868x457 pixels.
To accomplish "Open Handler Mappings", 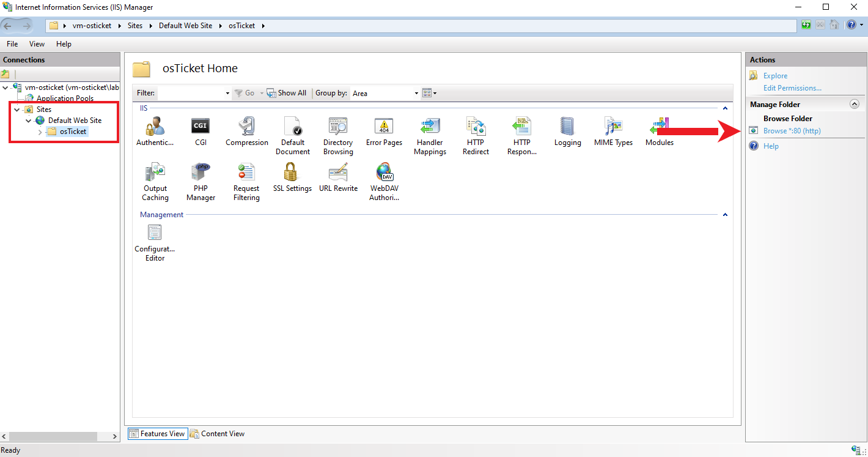I will [430, 136].
